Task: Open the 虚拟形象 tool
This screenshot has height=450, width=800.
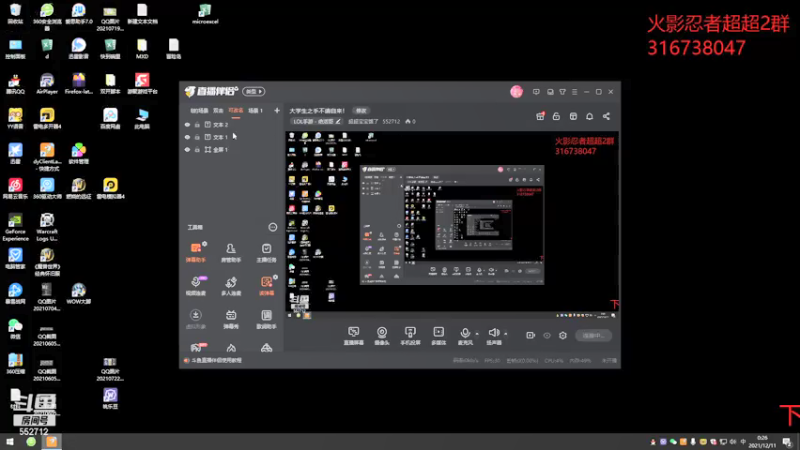Action: coord(195,319)
